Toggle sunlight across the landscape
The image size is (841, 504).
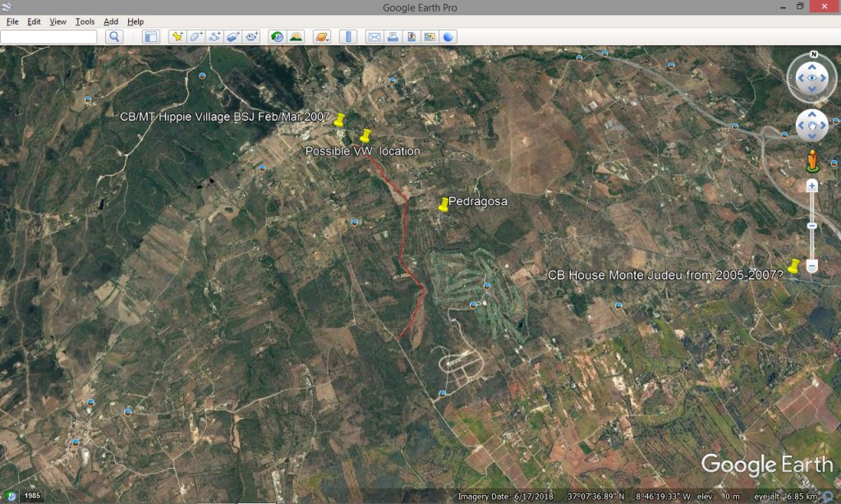point(296,37)
